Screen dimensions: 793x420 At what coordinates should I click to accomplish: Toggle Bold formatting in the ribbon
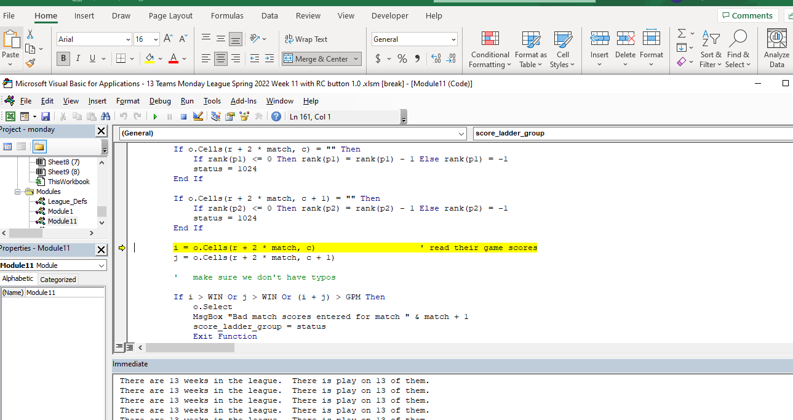[63, 59]
